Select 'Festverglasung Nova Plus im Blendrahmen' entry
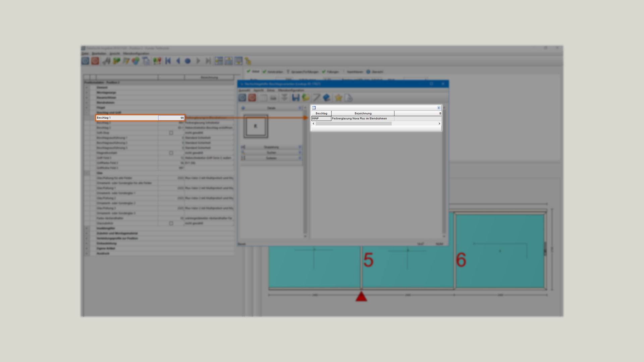 pos(359,118)
